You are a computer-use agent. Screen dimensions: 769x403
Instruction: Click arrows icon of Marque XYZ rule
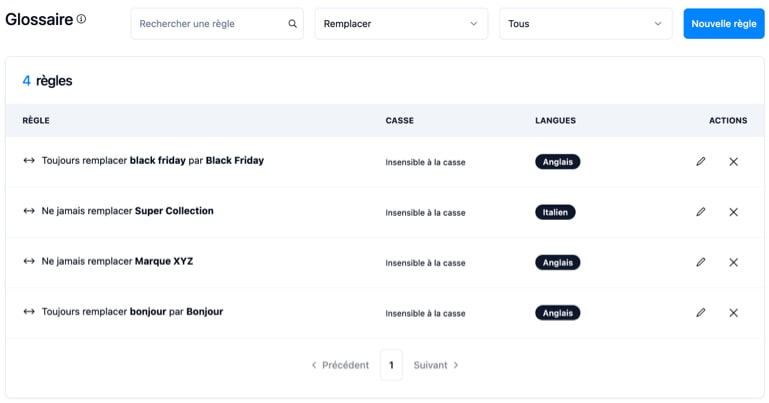pos(29,261)
